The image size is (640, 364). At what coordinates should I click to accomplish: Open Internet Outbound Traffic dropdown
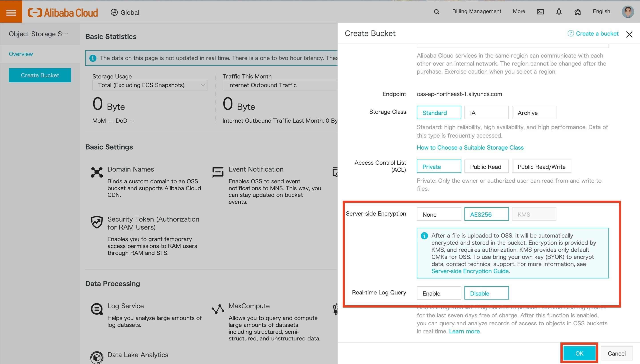pos(280,85)
